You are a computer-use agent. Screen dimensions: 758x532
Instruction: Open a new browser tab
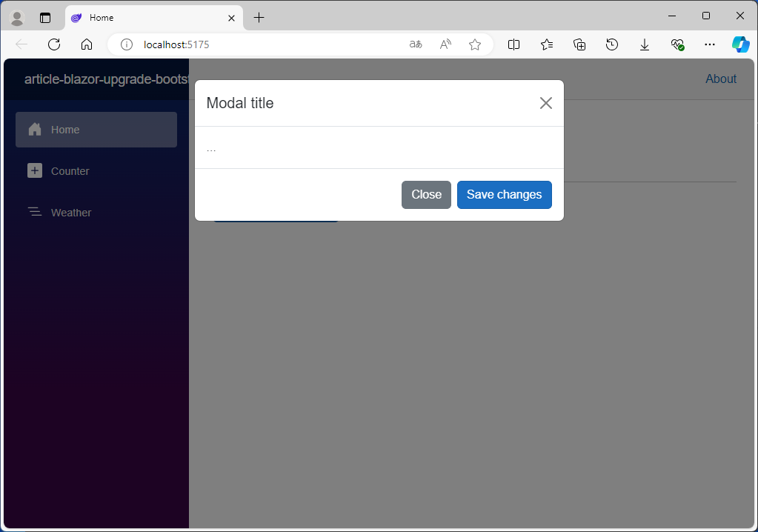(x=259, y=18)
